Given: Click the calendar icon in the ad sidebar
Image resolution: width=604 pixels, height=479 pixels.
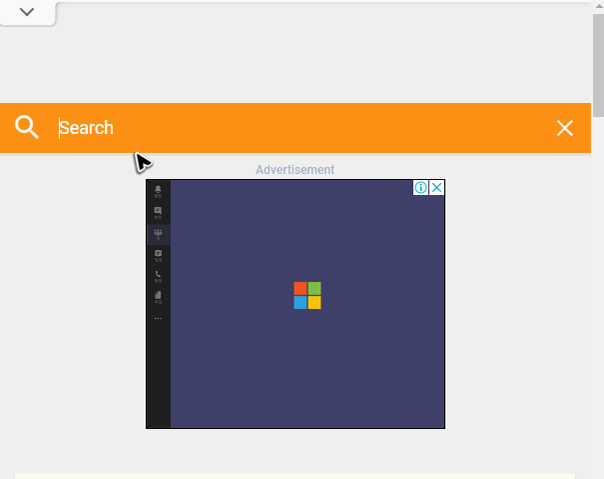Looking at the screenshot, I should 158,255.
